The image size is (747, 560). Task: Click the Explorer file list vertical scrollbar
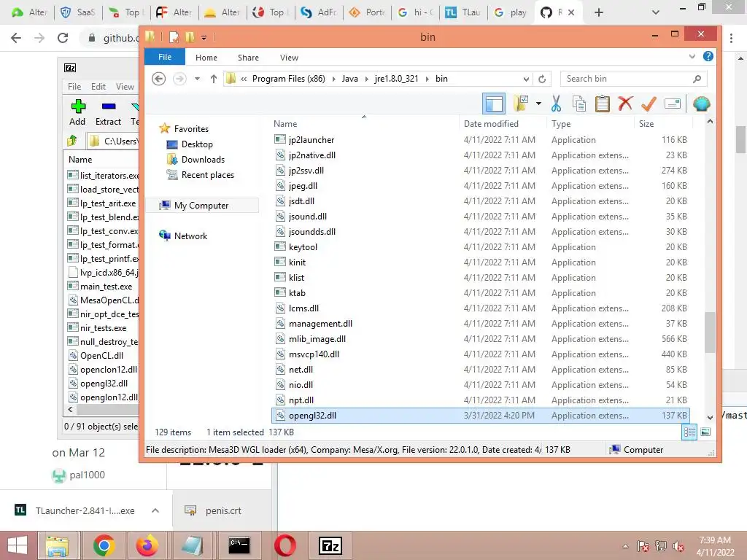click(x=710, y=332)
